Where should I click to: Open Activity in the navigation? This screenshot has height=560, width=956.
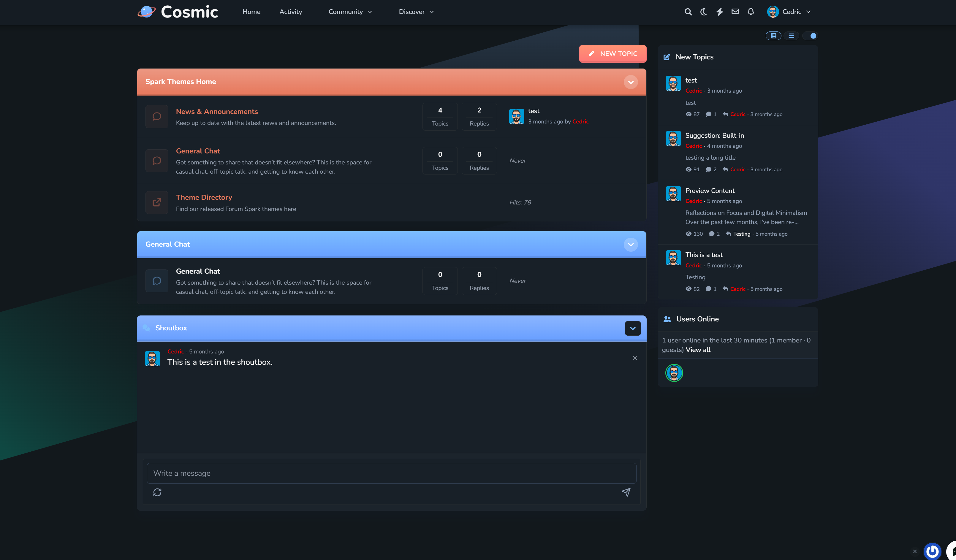coord(291,12)
